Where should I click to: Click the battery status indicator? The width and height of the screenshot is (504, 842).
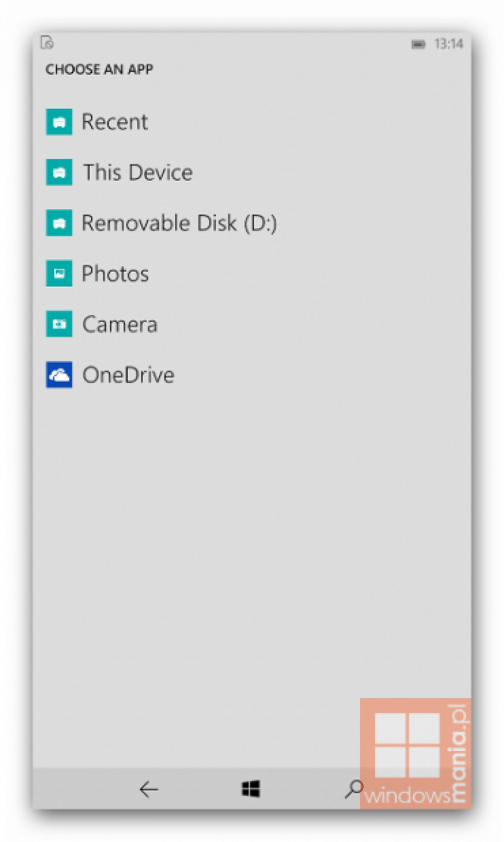[x=418, y=44]
